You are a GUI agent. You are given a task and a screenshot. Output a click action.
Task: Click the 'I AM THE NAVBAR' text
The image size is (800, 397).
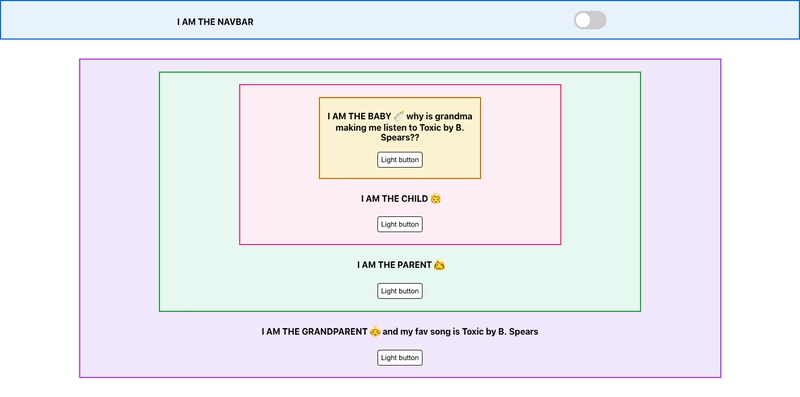pyautogui.click(x=215, y=22)
